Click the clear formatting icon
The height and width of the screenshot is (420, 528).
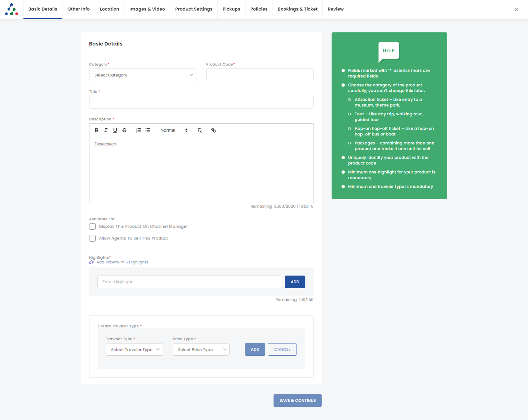pyautogui.click(x=199, y=130)
